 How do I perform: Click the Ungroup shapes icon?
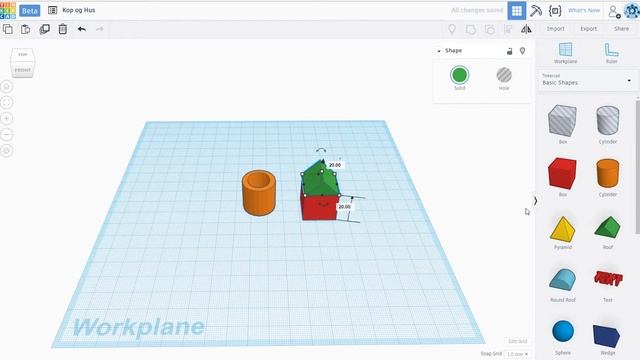489,29
